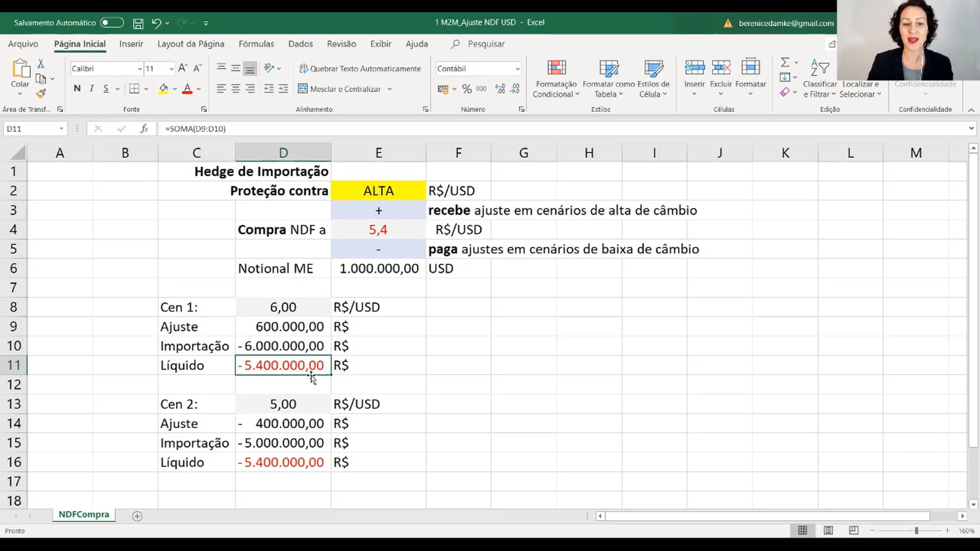Click the Decrease Font Size icon
Image resolution: width=980 pixels, height=551 pixels.
point(198,68)
